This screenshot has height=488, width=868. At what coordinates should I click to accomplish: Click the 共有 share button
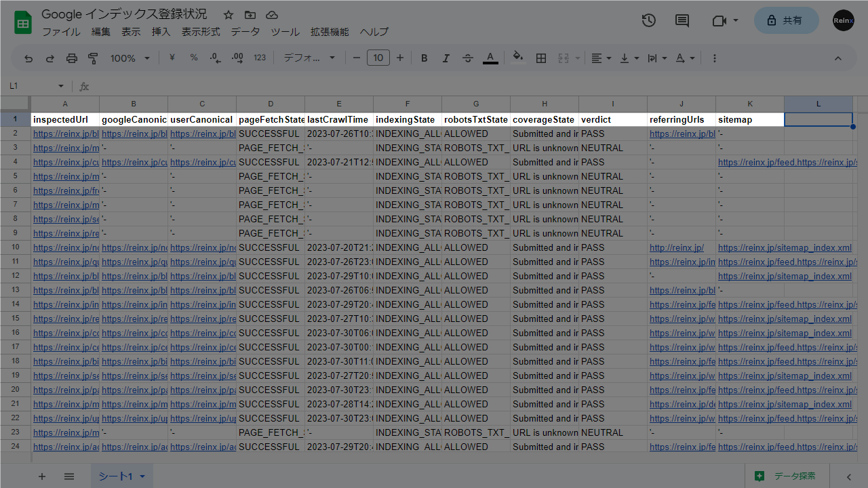[786, 20]
